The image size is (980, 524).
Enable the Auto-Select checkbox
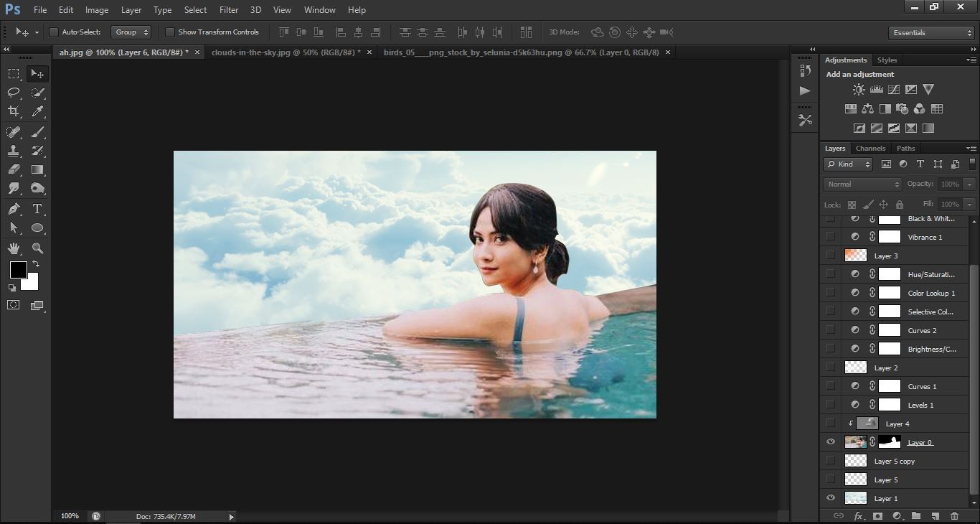(x=54, y=32)
